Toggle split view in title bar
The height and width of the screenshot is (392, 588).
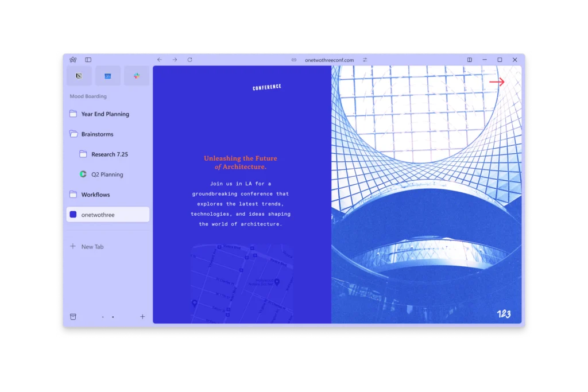click(469, 60)
